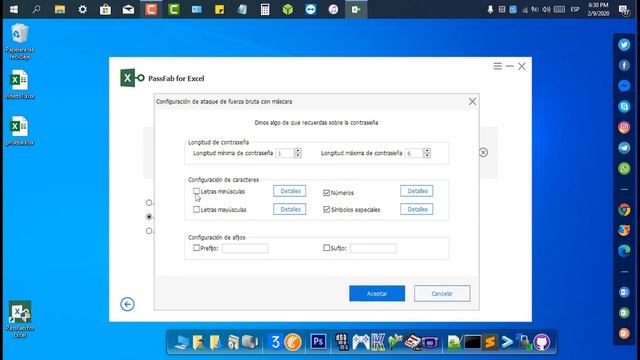Screen dimensions: 640x360
Task: Open Sticky Notes from taskbar
Action: [220, 9]
